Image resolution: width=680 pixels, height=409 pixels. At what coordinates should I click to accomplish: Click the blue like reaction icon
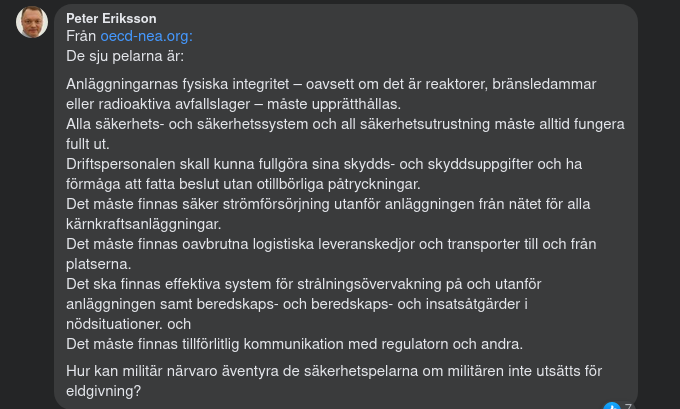pyautogui.click(x=611, y=405)
